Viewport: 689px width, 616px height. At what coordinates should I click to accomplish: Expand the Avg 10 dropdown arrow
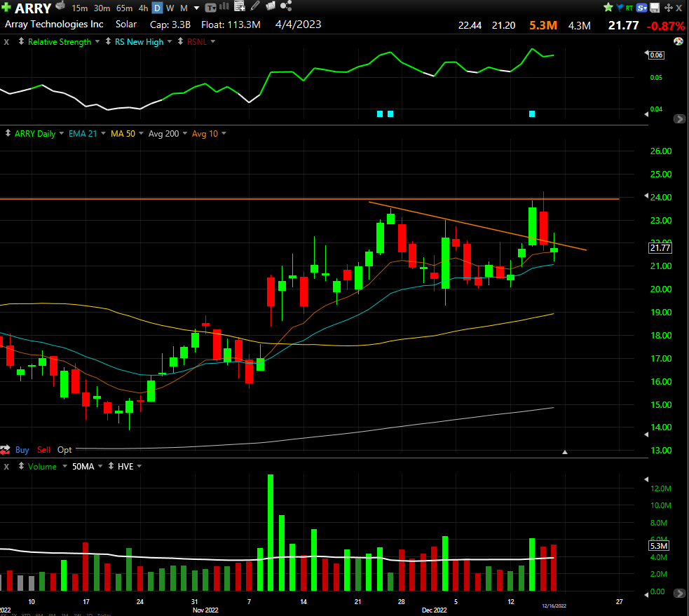pyautogui.click(x=224, y=133)
